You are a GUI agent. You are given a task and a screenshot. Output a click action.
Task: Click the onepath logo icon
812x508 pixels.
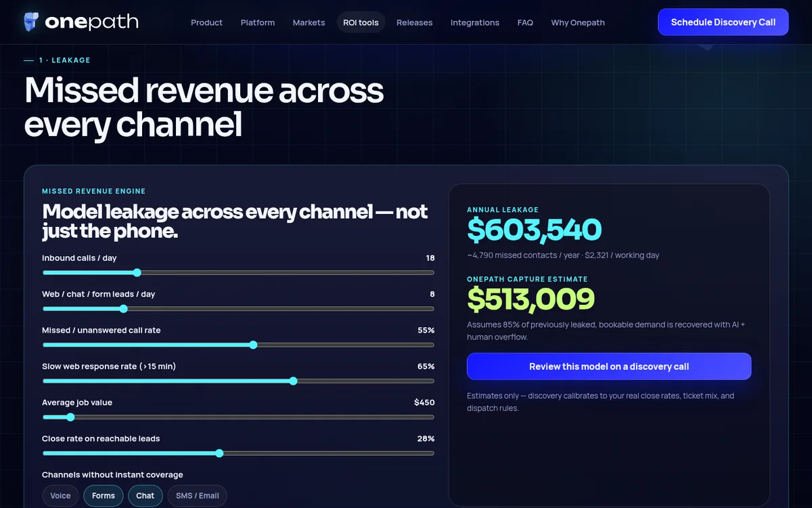pos(31,22)
